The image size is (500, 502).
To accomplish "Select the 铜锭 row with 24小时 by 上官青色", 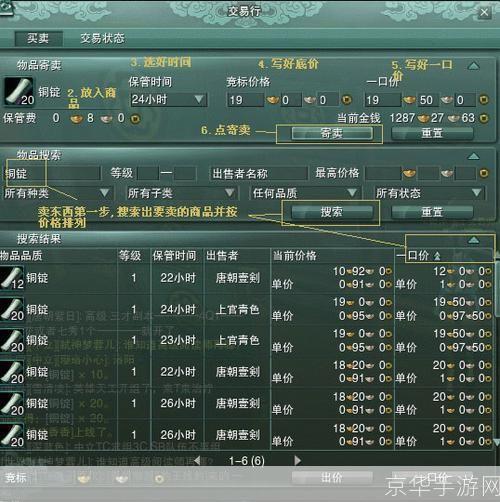I will coord(246,309).
